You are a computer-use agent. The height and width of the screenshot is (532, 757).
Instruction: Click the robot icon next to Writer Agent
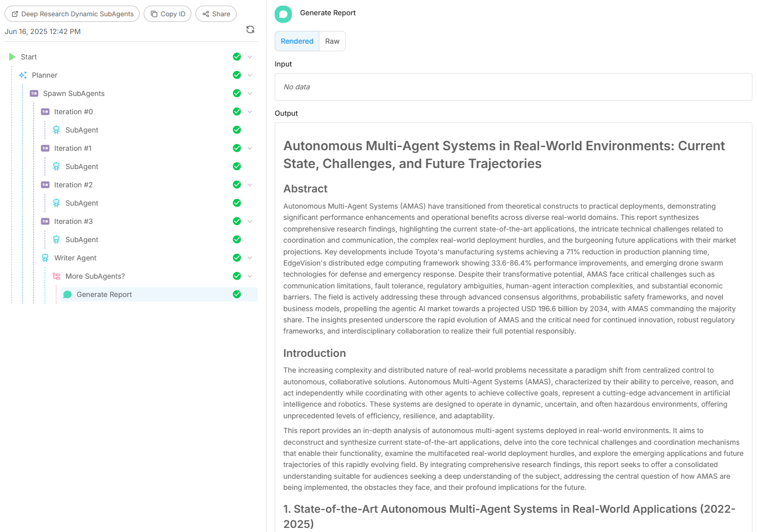click(45, 258)
